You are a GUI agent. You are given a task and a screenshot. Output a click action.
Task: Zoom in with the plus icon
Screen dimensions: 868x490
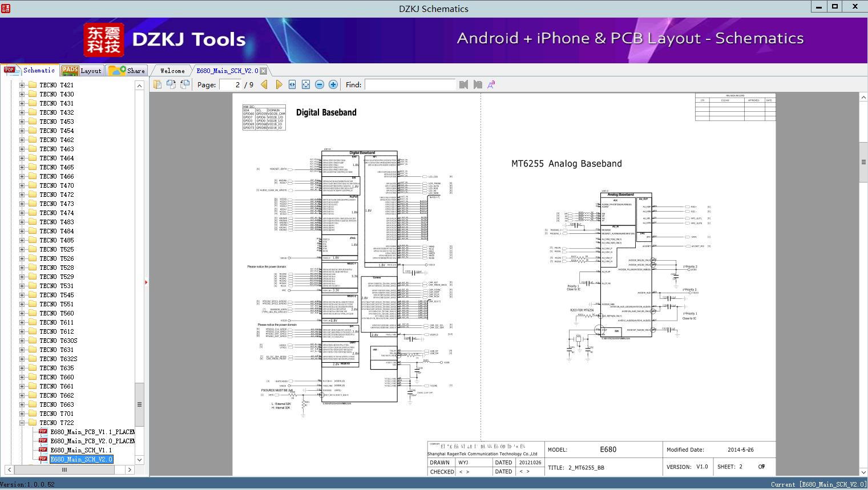coord(333,84)
